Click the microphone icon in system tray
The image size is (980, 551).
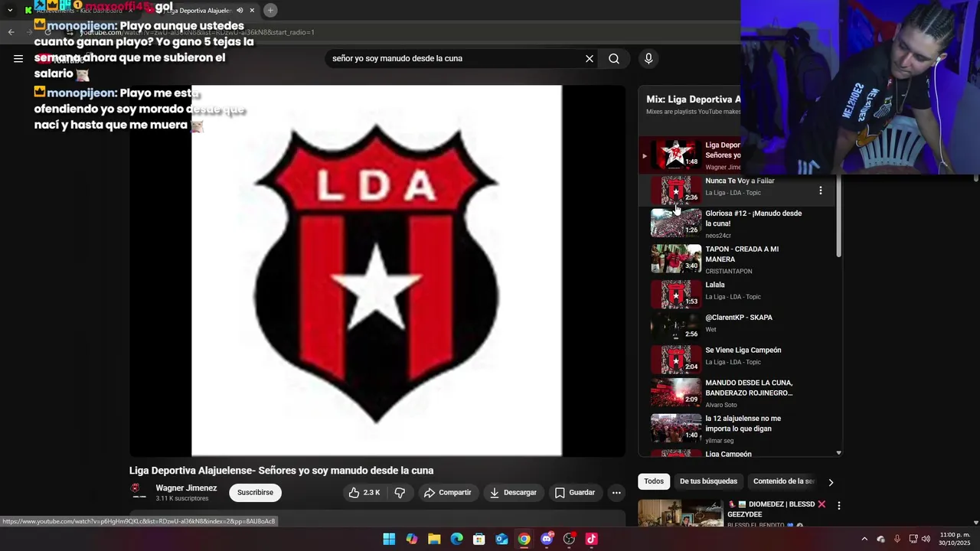(897, 539)
